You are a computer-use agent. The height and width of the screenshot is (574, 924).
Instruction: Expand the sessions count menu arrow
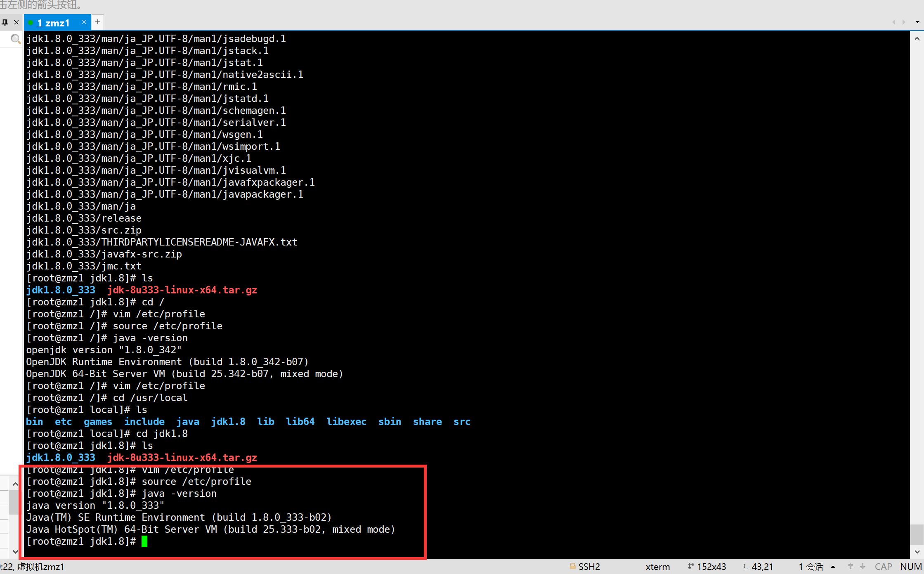coord(833,567)
